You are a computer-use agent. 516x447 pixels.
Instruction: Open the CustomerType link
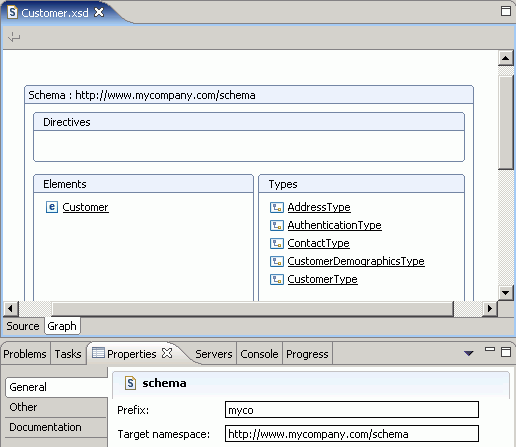point(322,279)
